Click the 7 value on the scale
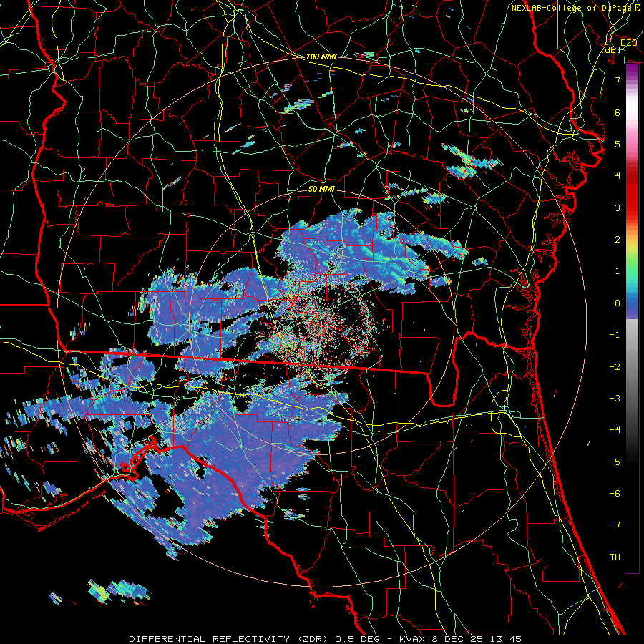The image size is (644, 644). [618, 80]
